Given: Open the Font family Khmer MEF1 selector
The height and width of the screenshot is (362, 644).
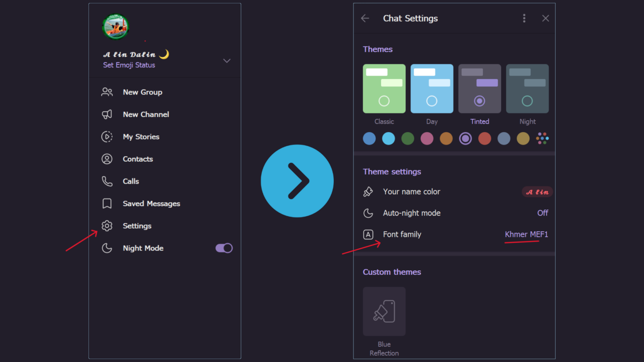Looking at the screenshot, I should coord(526,234).
